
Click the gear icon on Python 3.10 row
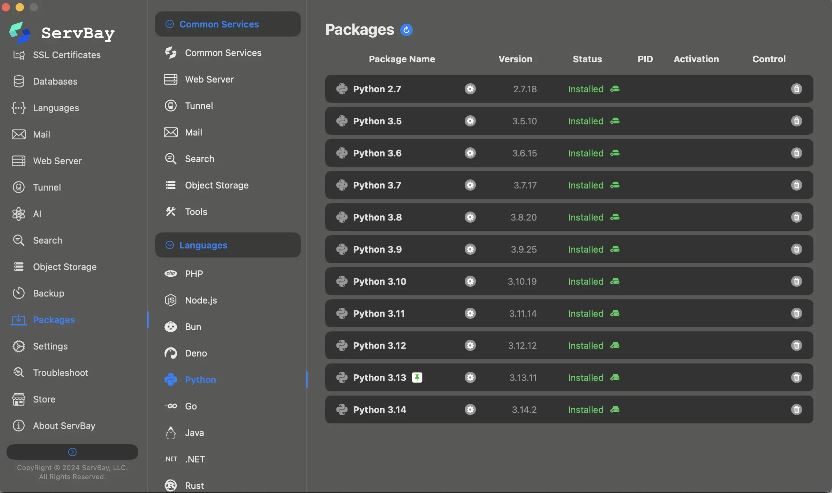click(470, 282)
